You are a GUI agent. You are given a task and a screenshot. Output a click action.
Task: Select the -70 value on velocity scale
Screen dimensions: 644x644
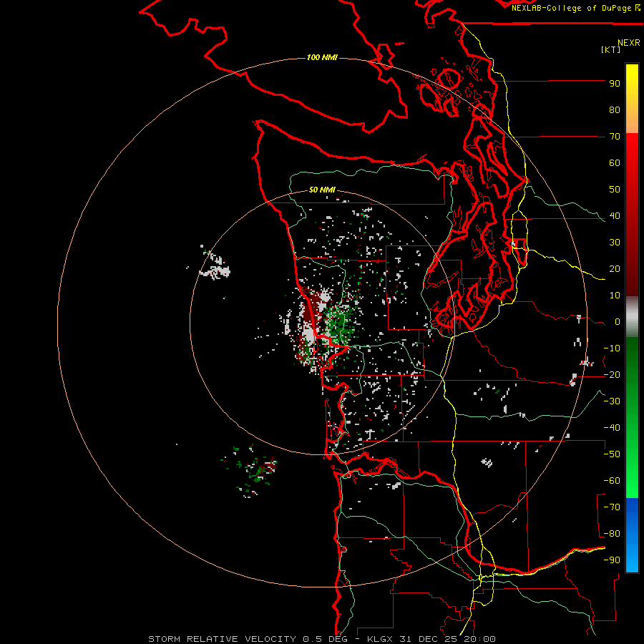(x=612, y=507)
